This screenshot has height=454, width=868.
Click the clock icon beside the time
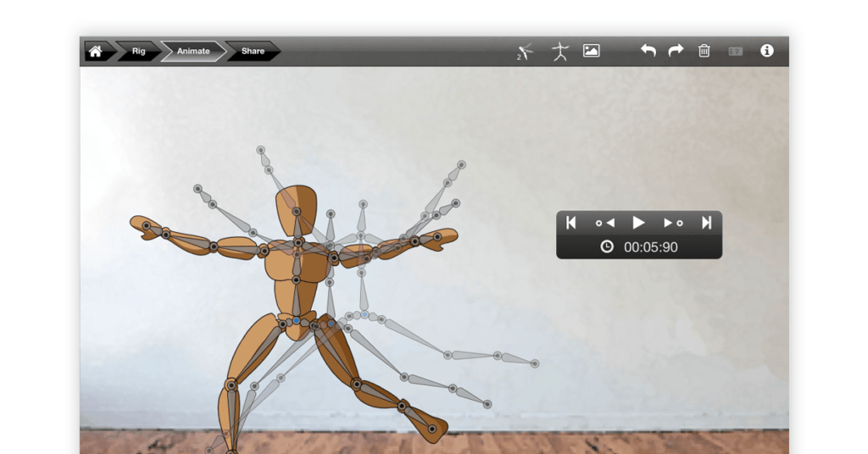tap(607, 246)
